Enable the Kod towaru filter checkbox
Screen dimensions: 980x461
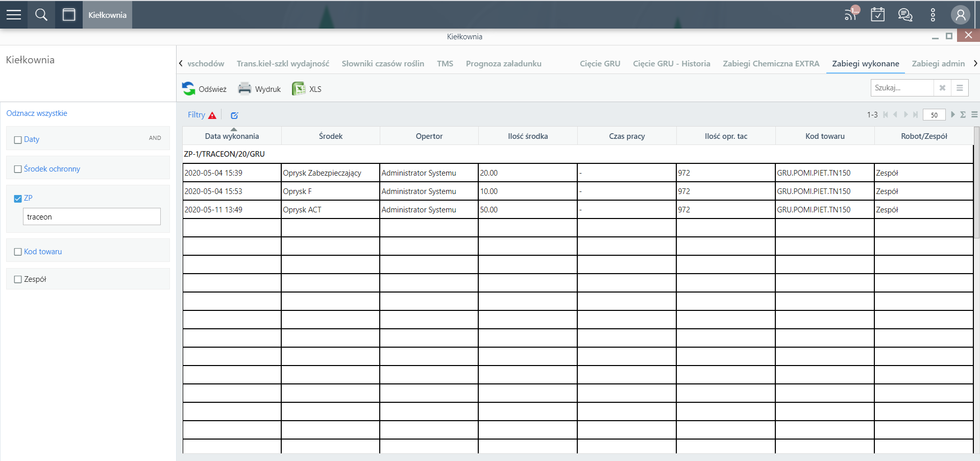pyautogui.click(x=18, y=252)
